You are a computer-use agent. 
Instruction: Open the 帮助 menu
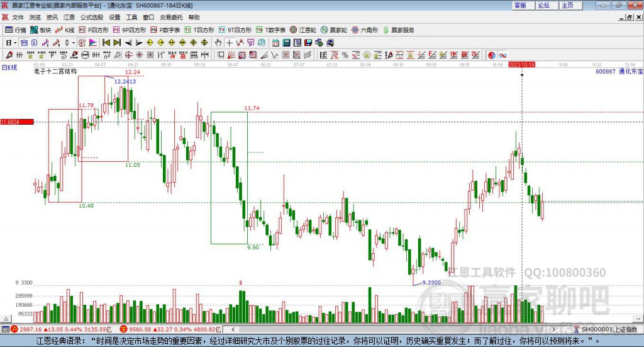pyautogui.click(x=194, y=17)
